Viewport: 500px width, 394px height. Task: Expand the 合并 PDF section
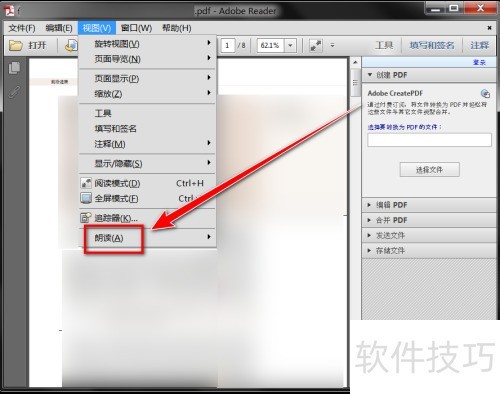pyautogui.click(x=429, y=220)
